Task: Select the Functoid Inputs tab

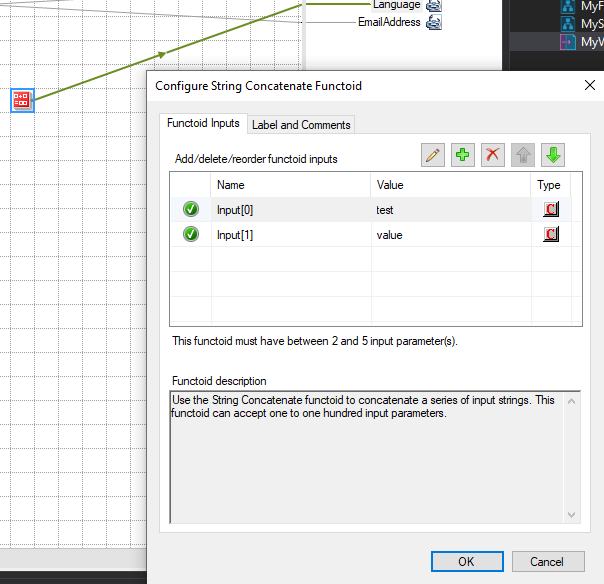Action: pyautogui.click(x=203, y=124)
